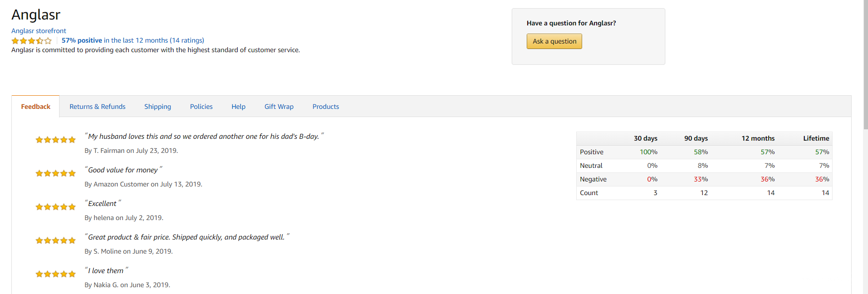Switch to the Returns & Refunds tab

click(x=97, y=107)
